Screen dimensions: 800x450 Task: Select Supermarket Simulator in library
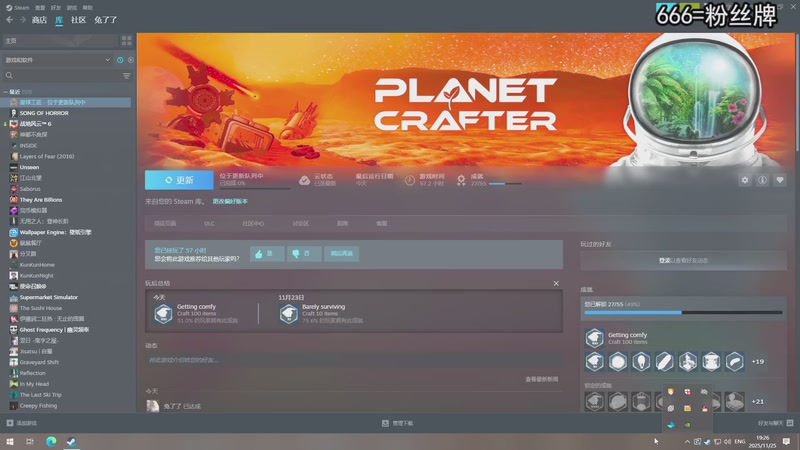[48, 297]
